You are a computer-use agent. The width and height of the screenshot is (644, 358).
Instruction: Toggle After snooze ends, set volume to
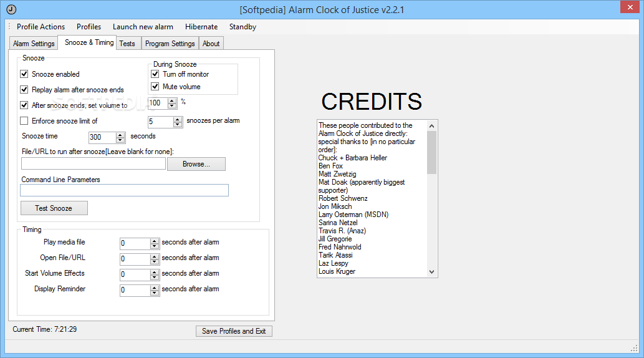tap(24, 105)
